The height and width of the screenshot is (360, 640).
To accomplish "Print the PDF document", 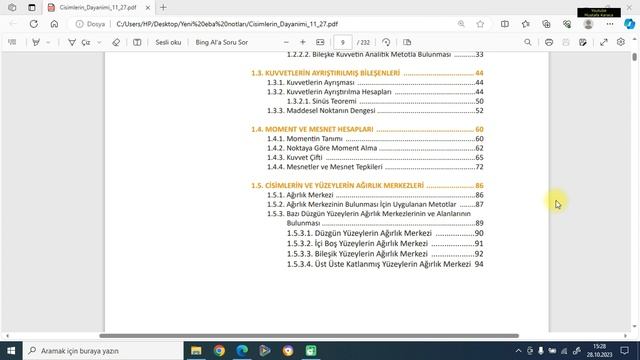I will pyautogui.click(x=549, y=42).
